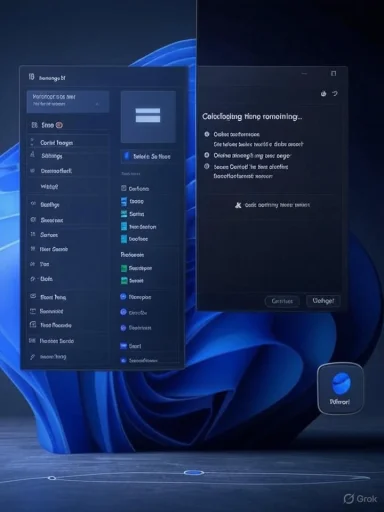Screen dimensions: 384x512
Task: Click the pen icon in last left-list row
Action: [33, 357]
